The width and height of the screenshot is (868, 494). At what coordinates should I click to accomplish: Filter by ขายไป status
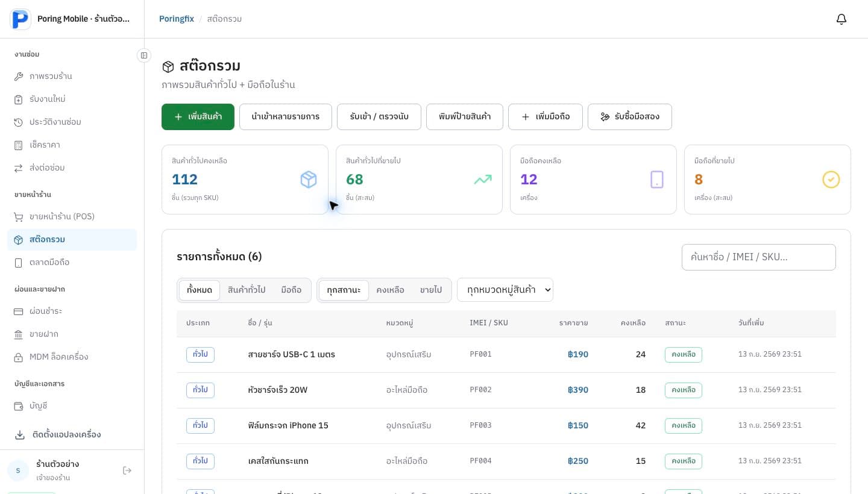431,290
